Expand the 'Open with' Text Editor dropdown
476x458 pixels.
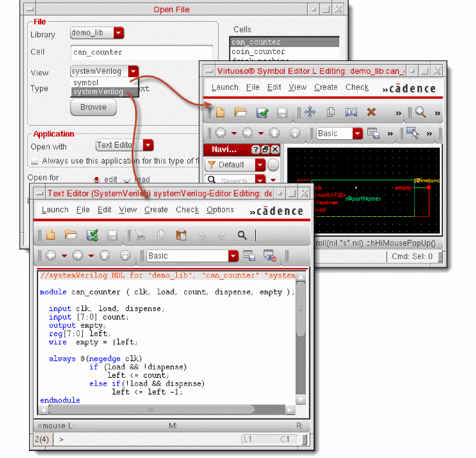pyautogui.click(x=148, y=145)
